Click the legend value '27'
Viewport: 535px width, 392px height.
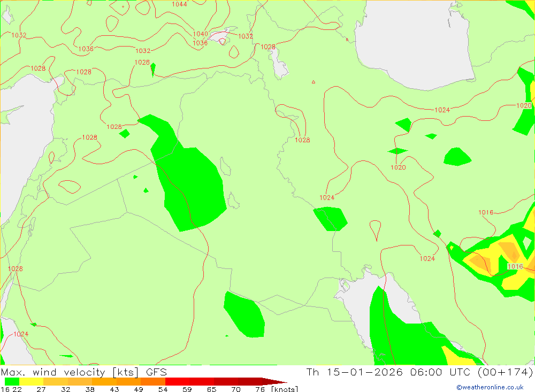pos(41,389)
